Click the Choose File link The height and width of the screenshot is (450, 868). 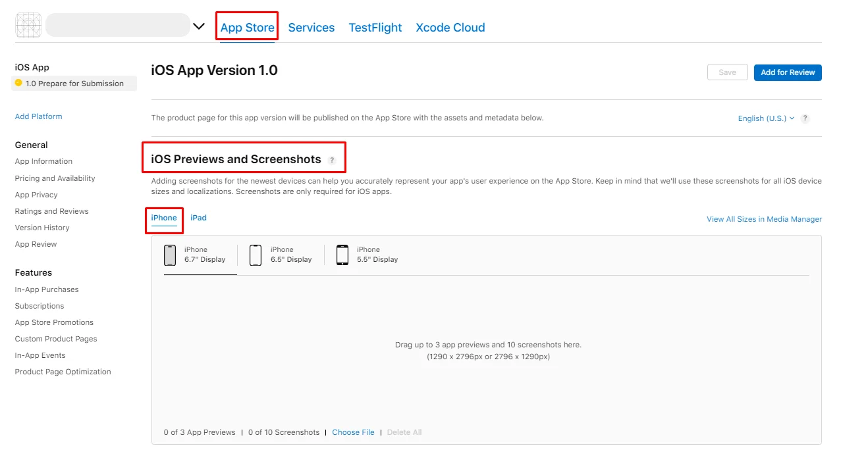pos(353,432)
